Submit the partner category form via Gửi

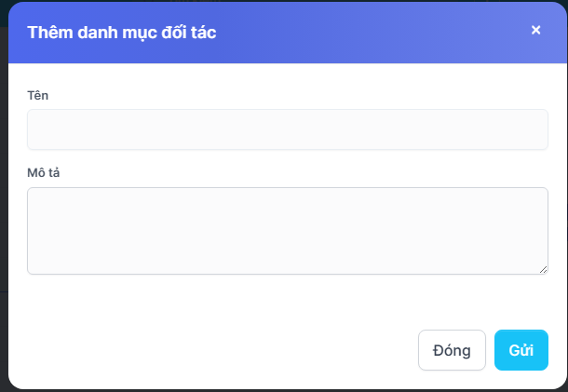[521, 350]
